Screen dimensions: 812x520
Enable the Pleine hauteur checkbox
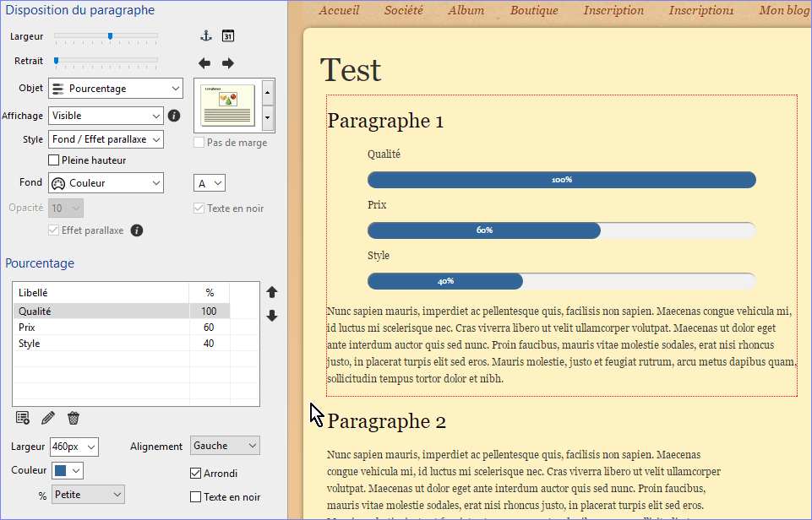(54, 160)
